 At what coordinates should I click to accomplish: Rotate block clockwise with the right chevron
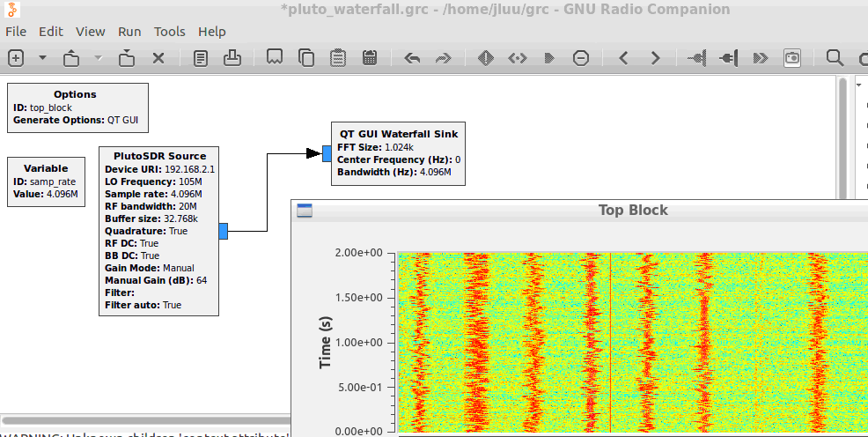tap(656, 57)
